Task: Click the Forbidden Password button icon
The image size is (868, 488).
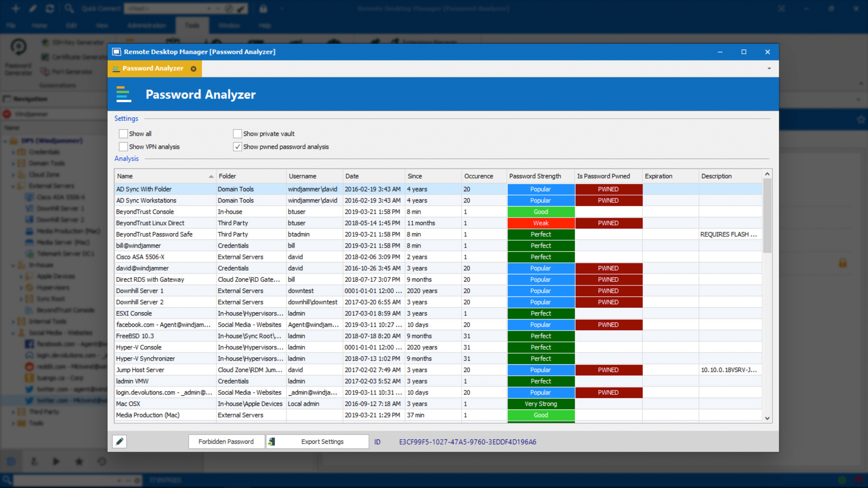Action: click(225, 441)
